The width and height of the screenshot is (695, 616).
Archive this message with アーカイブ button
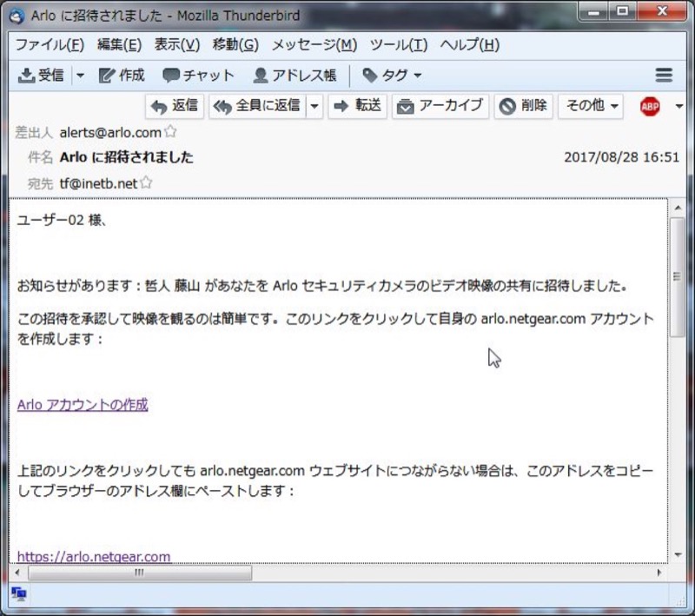pos(440,106)
